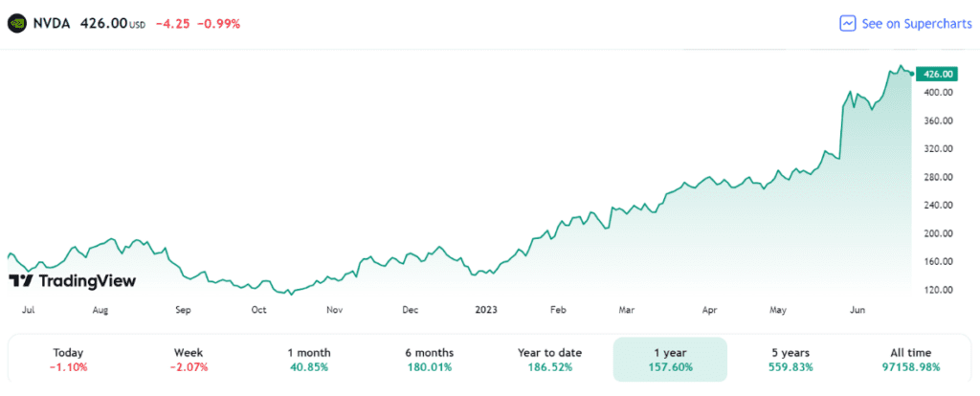Screen dimensions: 980x396
Task: Select the highlighted 1 year range
Action: (669, 359)
